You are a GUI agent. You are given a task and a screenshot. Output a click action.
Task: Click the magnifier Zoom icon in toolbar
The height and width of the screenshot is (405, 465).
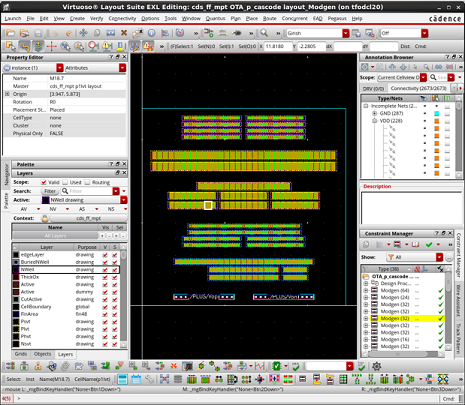click(x=264, y=33)
